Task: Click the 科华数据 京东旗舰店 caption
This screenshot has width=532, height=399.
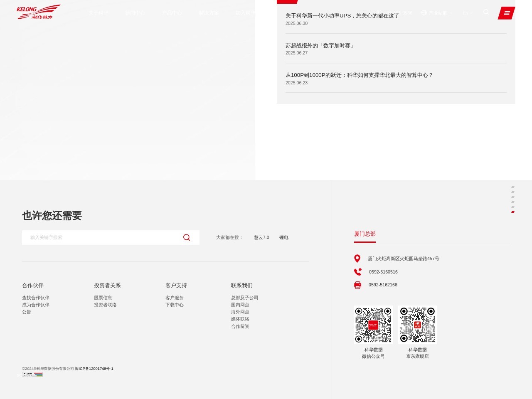Action: [417, 353]
